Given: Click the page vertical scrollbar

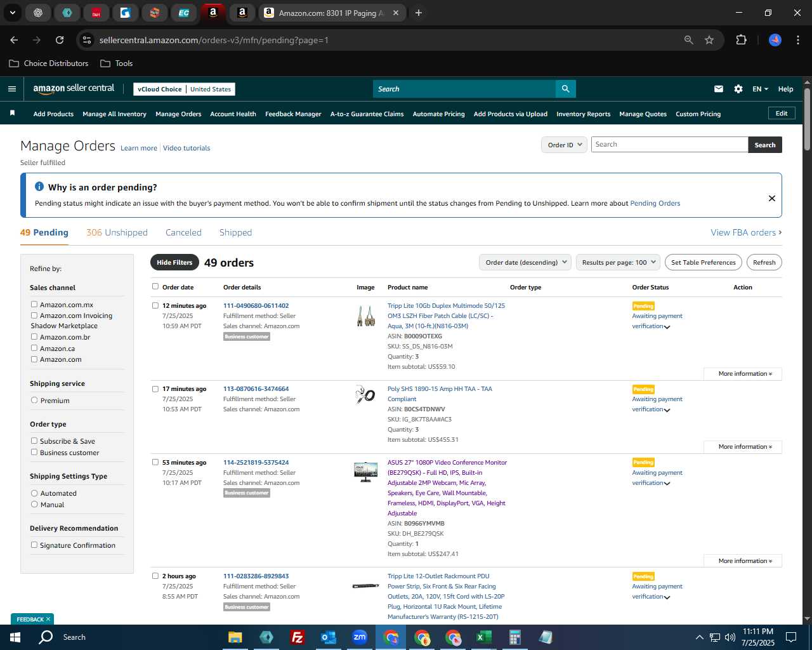Looking at the screenshot, I should [x=807, y=118].
